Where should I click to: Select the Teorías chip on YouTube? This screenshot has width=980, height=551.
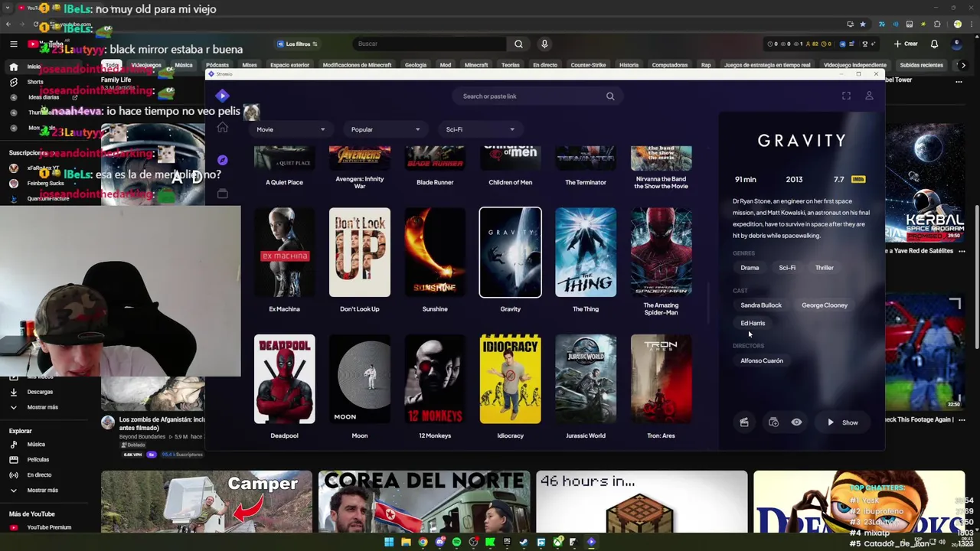click(510, 65)
